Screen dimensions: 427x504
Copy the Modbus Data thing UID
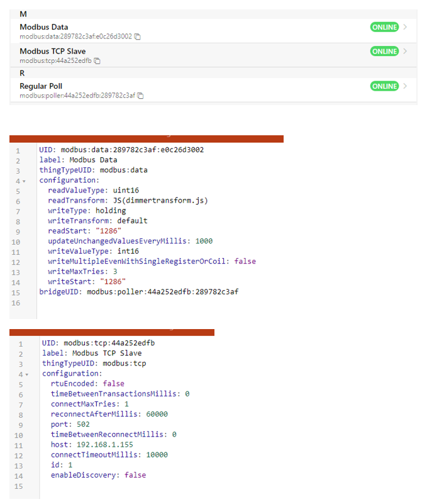138,37
